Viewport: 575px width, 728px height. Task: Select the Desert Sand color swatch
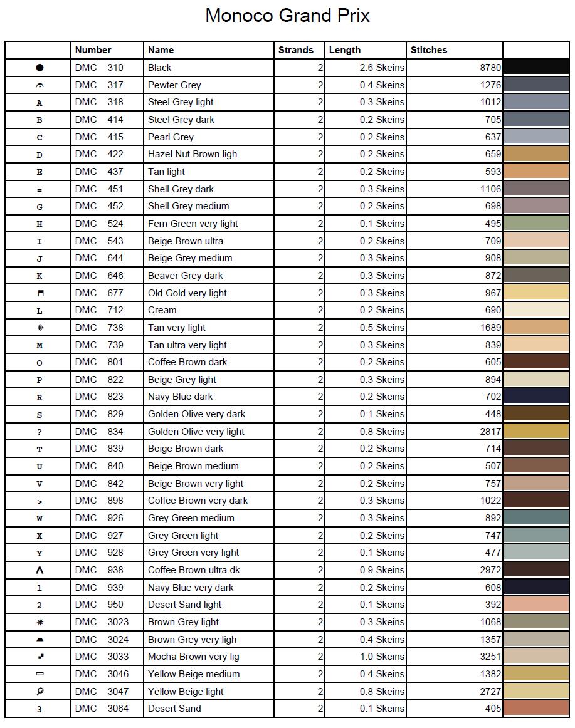click(x=535, y=709)
